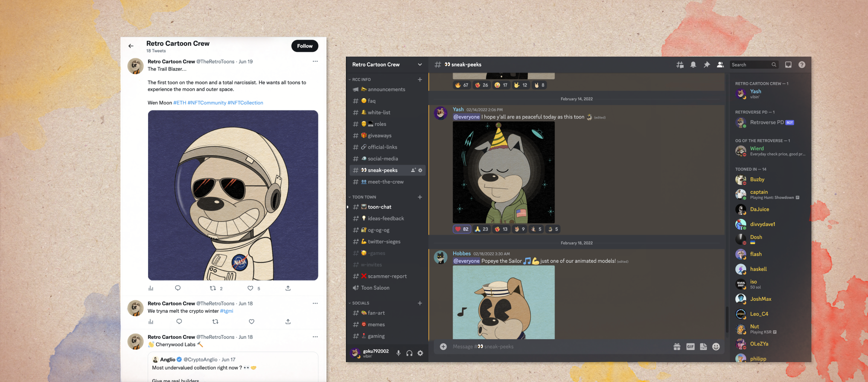Click the Discord Search field
868x382 pixels.
[x=754, y=65]
